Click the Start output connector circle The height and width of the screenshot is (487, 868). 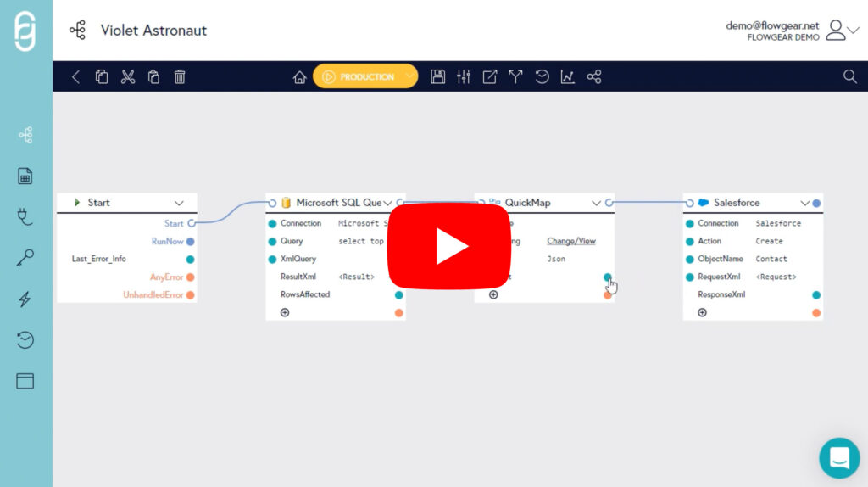point(192,223)
